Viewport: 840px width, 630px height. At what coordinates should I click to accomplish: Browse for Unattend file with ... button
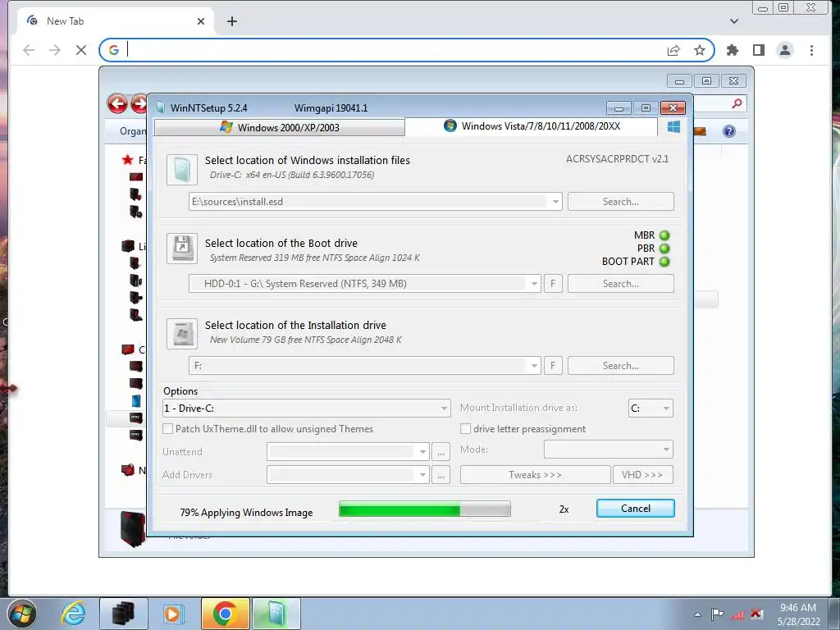(441, 452)
